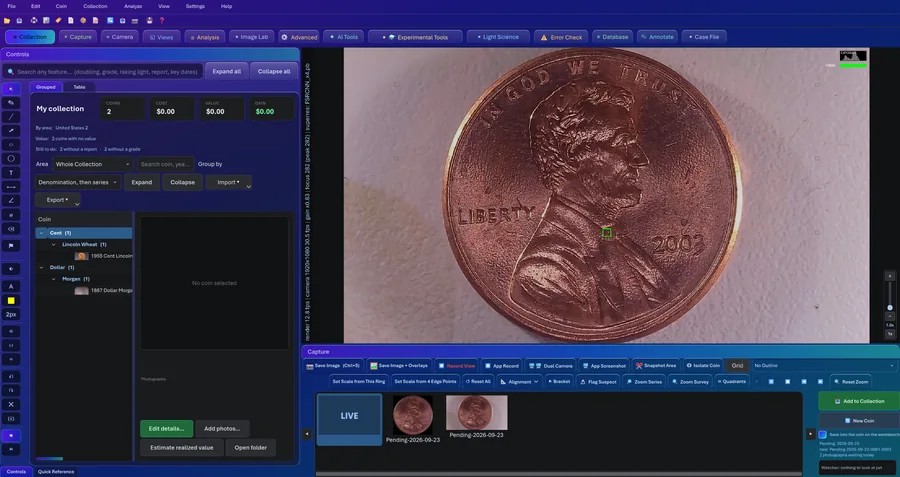
Task: Click the Expand all button
Action: [227, 72]
